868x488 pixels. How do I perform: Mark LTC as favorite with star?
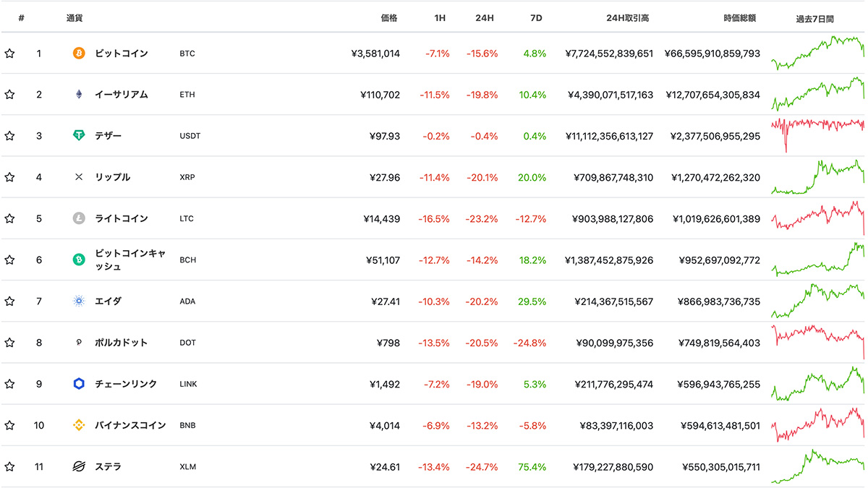tap(9, 218)
